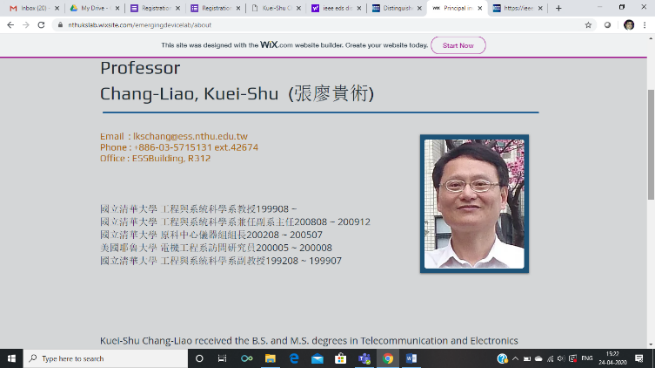Bookmark this page with the star icon
Image resolution: width=655 pixels, height=368 pixels.
588,25
